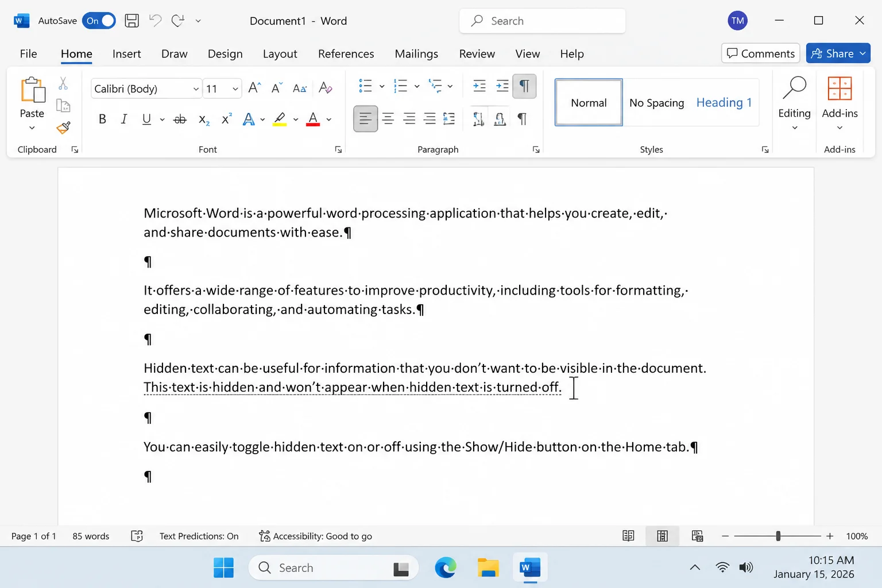Click spelling proofing icon in status bar
This screenshot has height=588, width=882.
point(137,536)
